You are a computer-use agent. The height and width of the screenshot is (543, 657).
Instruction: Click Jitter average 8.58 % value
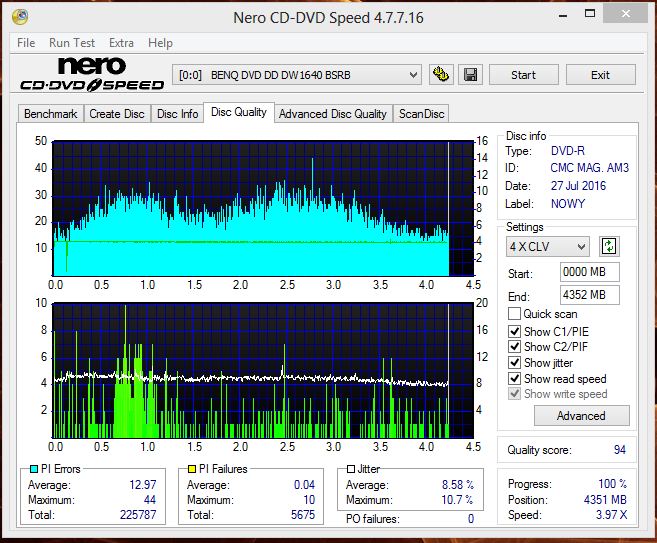click(458, 485)
